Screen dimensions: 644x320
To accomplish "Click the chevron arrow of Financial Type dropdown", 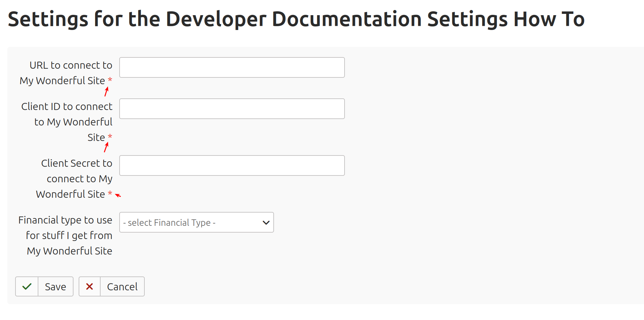I will [266, 223].
